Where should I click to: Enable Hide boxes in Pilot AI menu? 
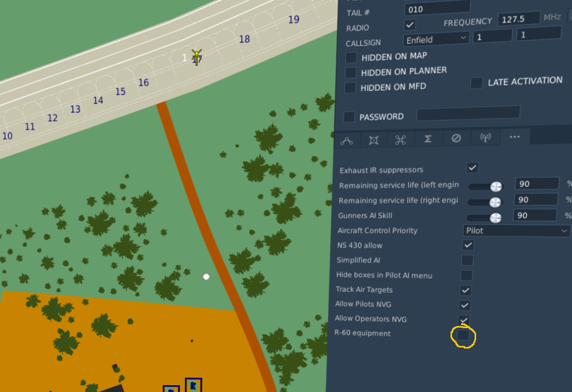click(x=466, y=275)
